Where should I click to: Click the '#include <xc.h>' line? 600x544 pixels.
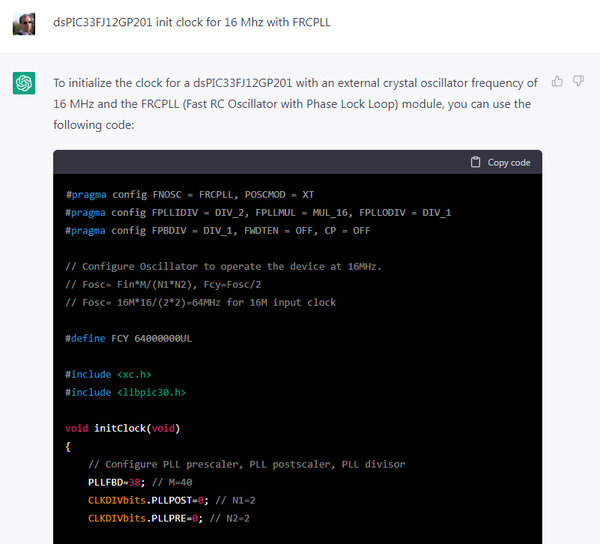(108, 374)
